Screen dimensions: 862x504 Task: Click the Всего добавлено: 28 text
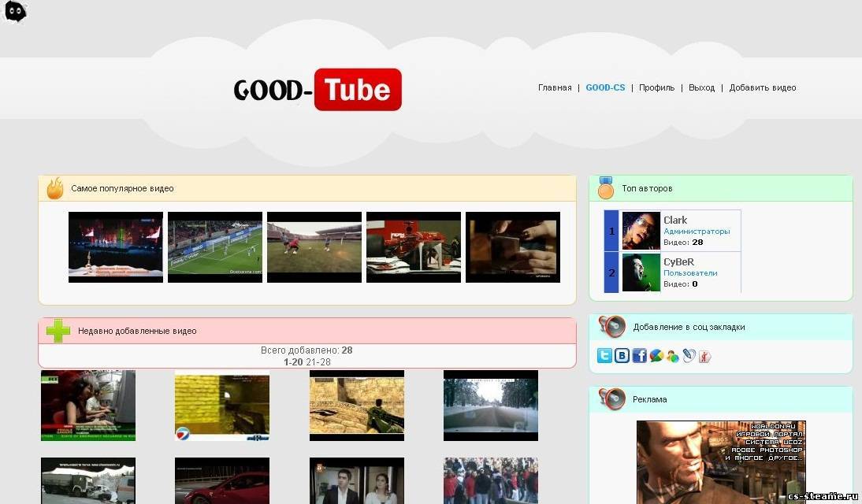307,350
